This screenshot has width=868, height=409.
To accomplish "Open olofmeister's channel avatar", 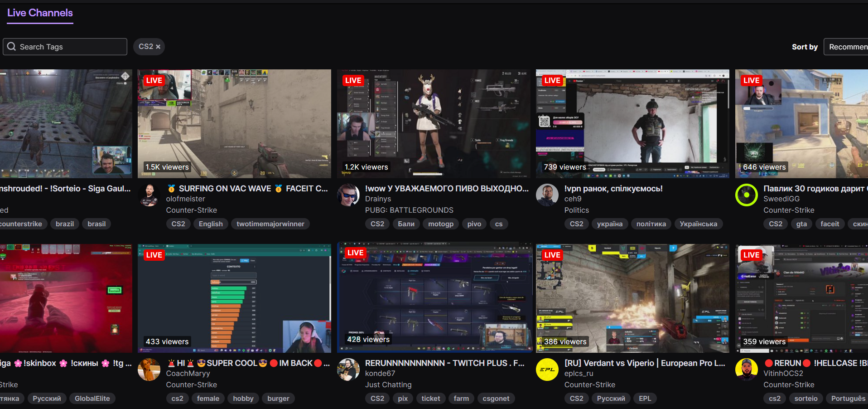I will (149, 195).
